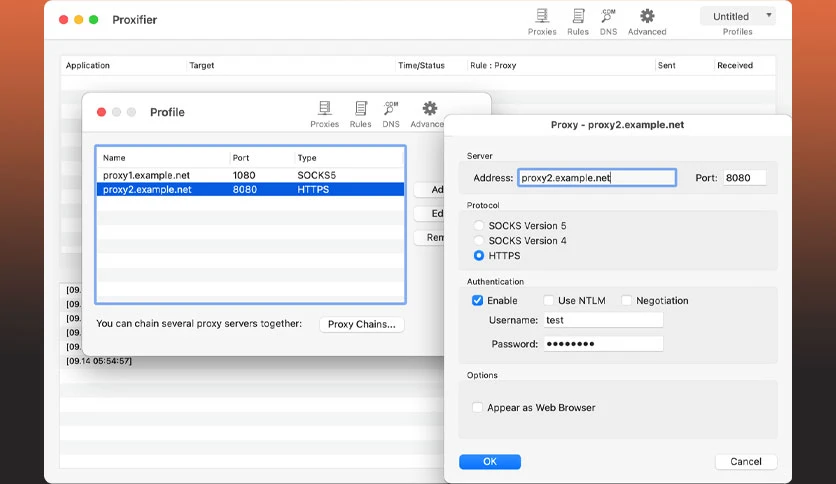Toggle the Enable authentication checkbox
The width and height of the screenshot is (836, 484).
click(477, 300)
